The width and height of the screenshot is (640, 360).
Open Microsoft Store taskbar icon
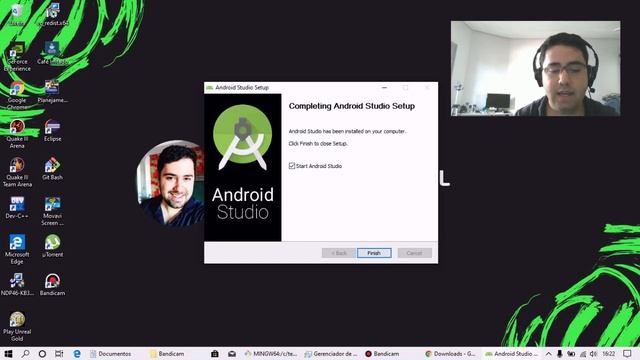[215, 353]
